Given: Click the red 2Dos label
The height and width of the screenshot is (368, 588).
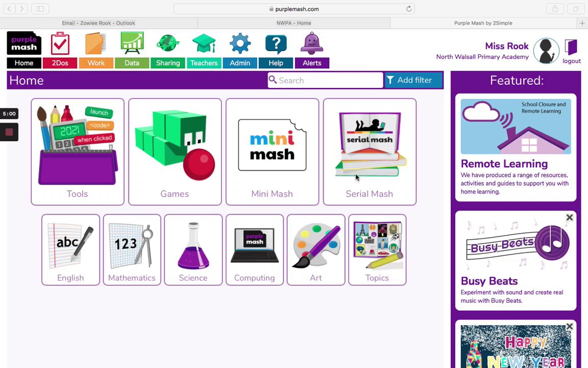Looking at the screenshot, I should click(x=60, y=63).
